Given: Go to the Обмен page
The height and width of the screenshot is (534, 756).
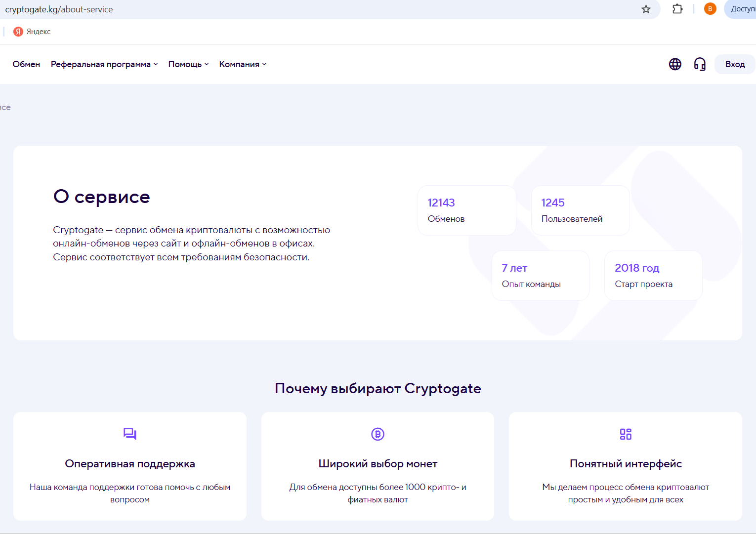Looking at the screenshot, I should (x=26, y=64).
